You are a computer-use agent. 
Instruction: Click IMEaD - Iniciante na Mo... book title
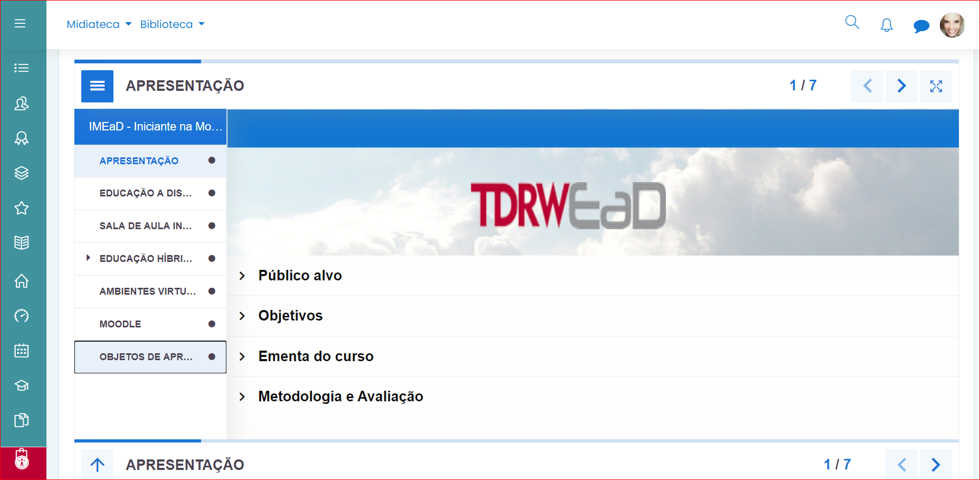[150, 127]
